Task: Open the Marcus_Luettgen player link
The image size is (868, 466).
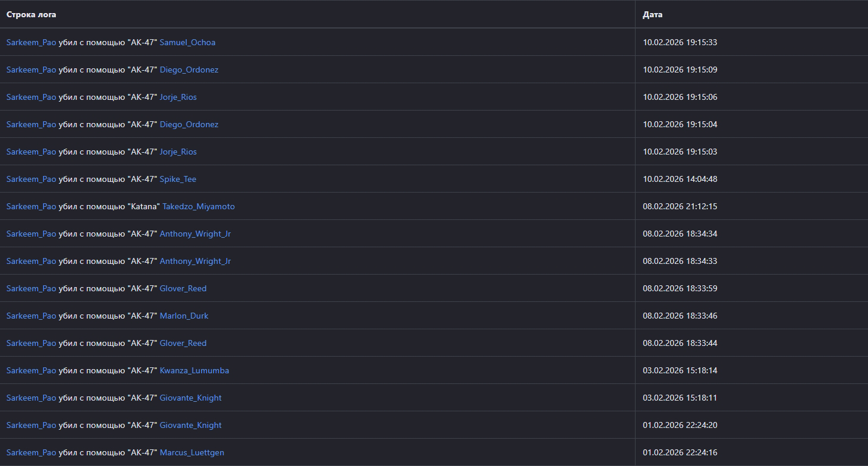Action: (191, 452)
